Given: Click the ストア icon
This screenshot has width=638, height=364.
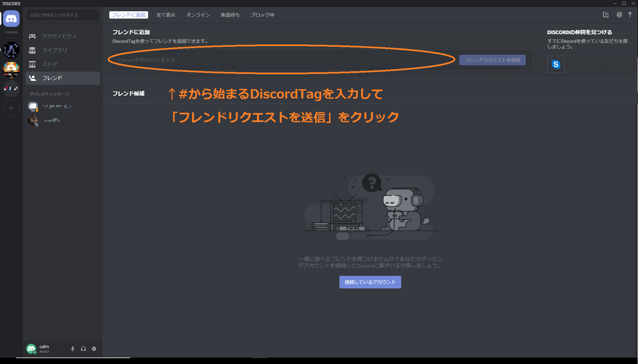Looking at the screenshot, I should tap(32, 64).
